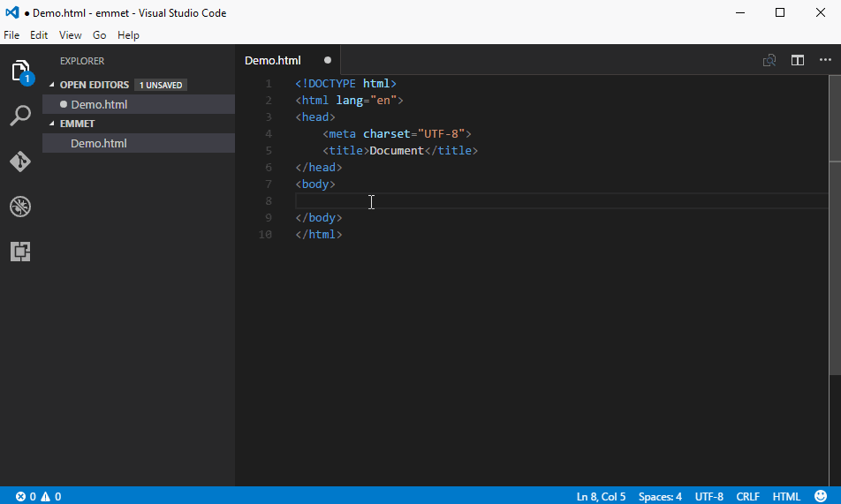Change the CRLF line ending setting
Viewport: 841px width, 504px height.
[747, 496]
